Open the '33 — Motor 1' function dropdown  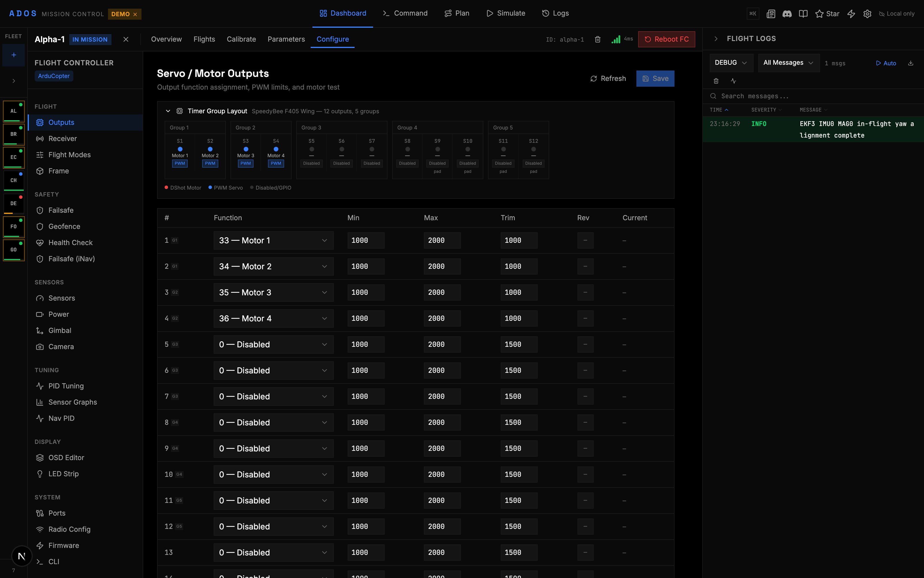pos(273,240)
